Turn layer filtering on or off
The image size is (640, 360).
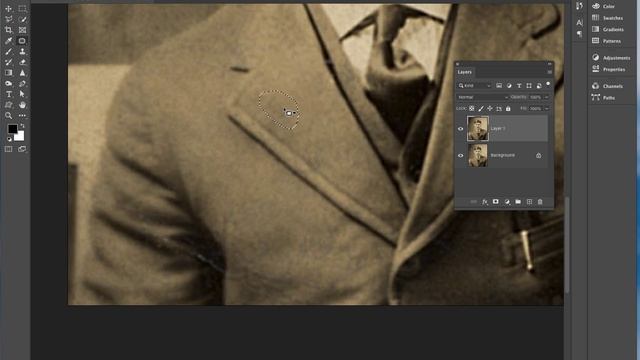tap(548, 84)
